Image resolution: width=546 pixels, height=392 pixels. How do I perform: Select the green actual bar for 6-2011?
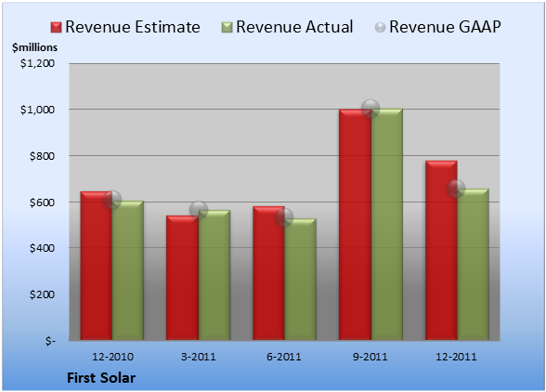pos(300,280)
